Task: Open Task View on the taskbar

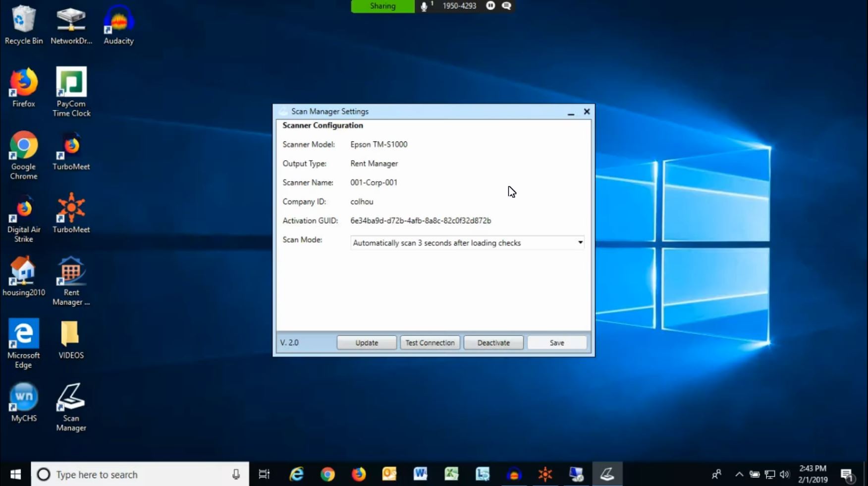Action: pos(264,474)
